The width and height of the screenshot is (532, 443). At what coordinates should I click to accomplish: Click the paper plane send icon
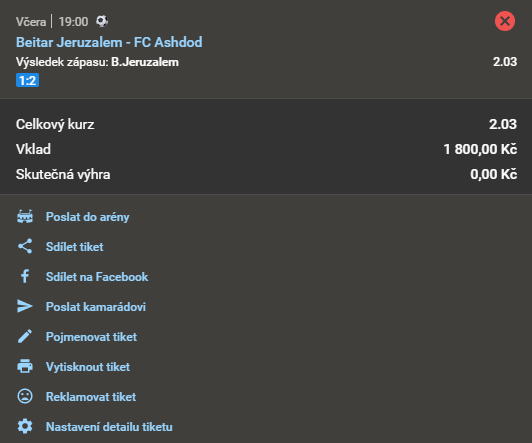(25, 306)
